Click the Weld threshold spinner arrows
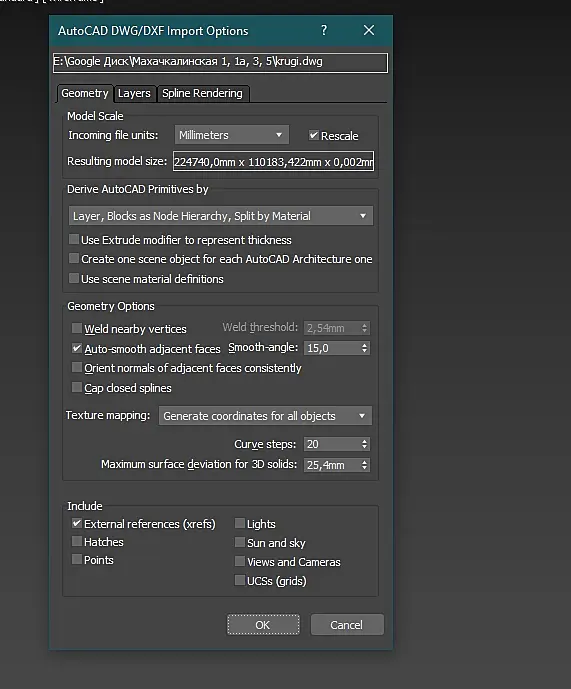This screenshot has height=689, width=571. [364, 328]
